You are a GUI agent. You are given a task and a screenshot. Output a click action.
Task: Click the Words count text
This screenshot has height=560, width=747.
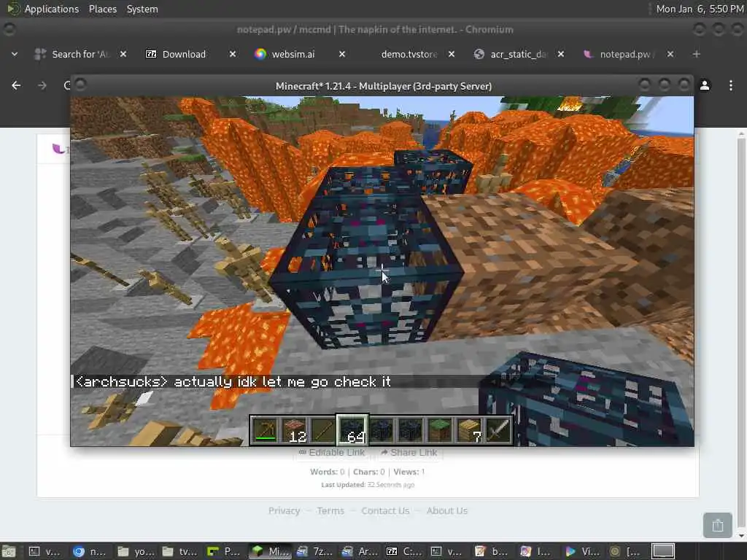(x=327, y=472)
